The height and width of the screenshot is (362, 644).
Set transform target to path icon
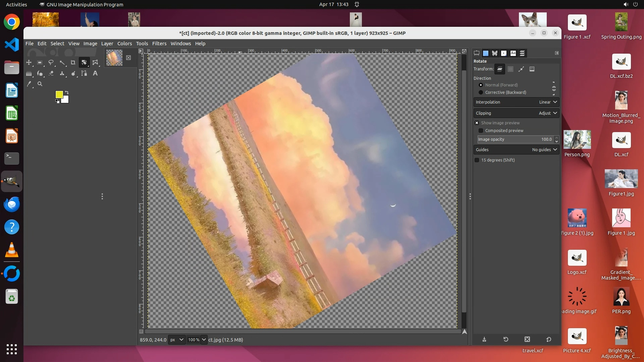521,69
